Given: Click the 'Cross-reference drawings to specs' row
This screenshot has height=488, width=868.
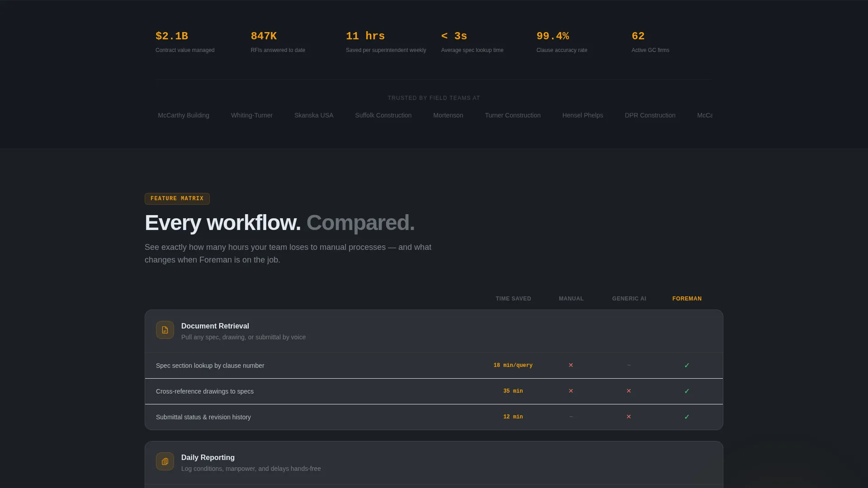Looking at the screenshot, I should [x=434, y=391].
